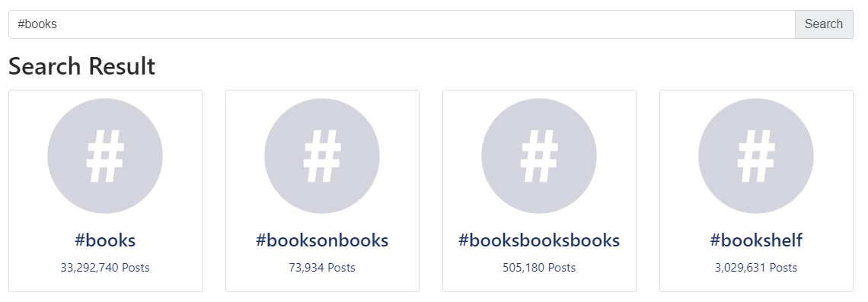Click the 33,292,740 Posts count
The width and height of the screenshot is (868, 302).
[x=105, y=268]
